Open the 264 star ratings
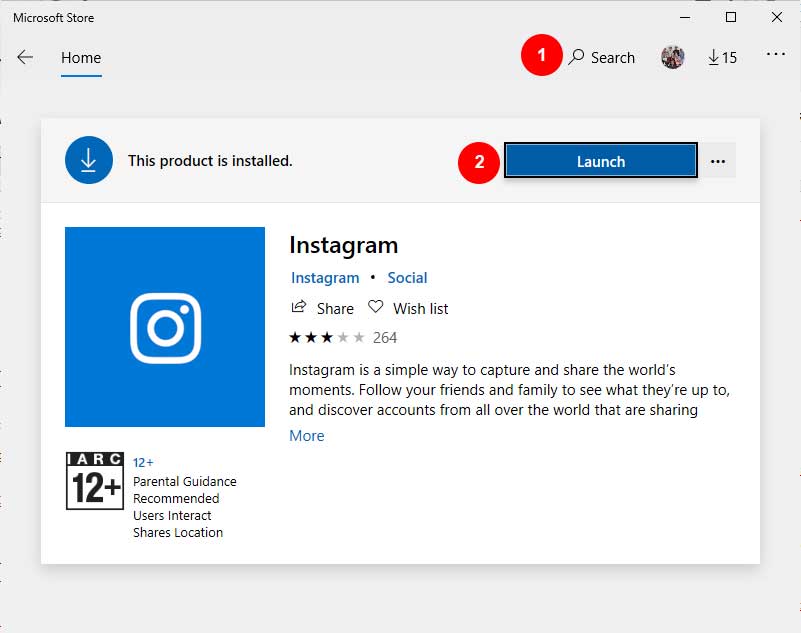The width and height of the screenshot is (801, 633). pos(343,338)
